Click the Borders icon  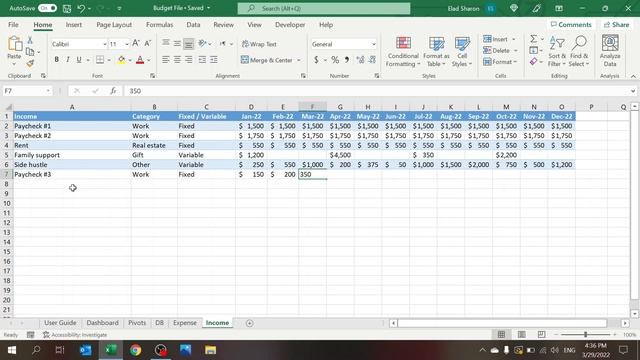[100, 60]
